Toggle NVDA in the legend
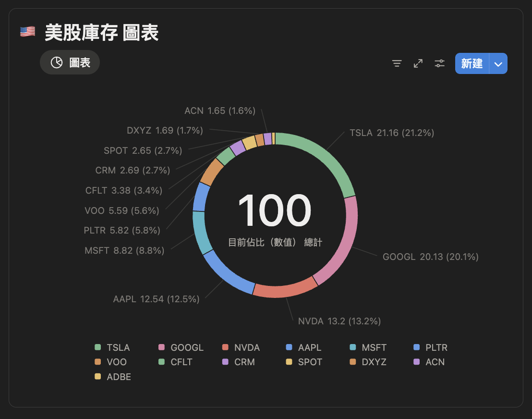 point(241,347)
